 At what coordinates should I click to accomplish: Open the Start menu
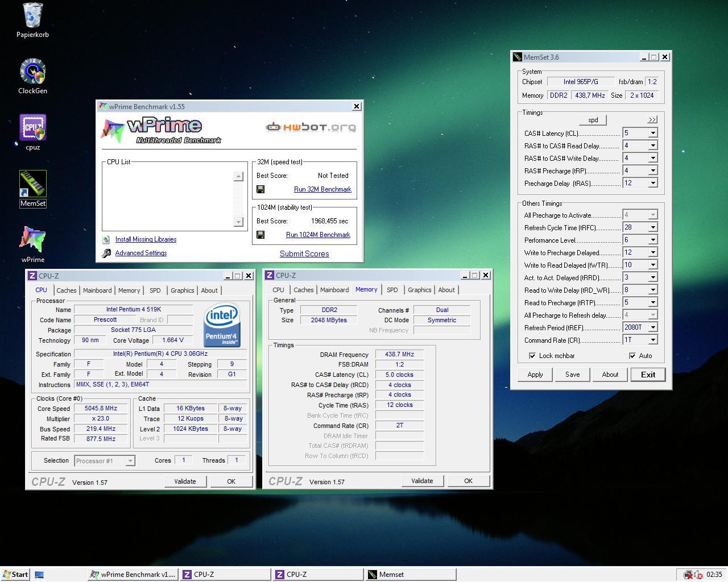[x=15, y=574]
